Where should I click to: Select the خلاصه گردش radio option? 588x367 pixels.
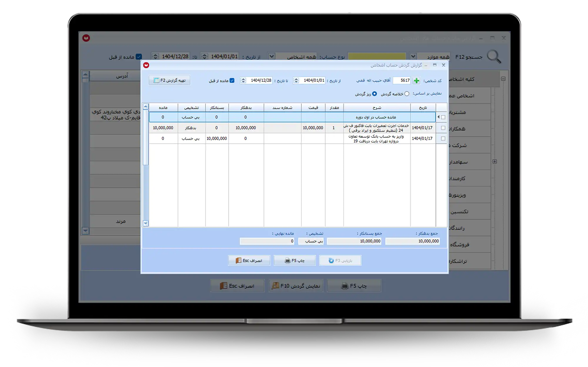tap(407, 94)
